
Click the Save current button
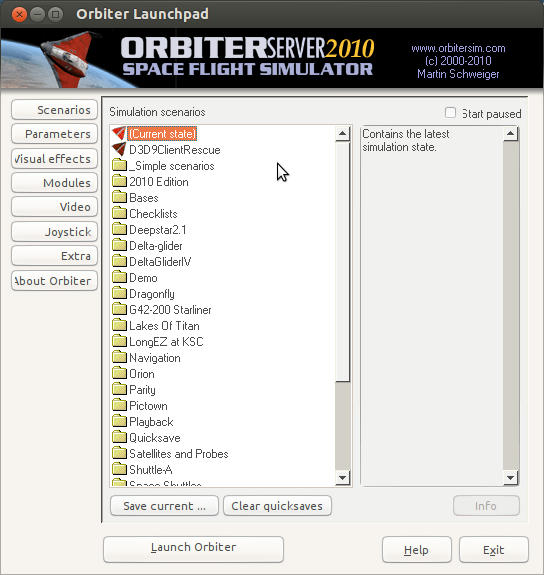tap(164, 506)
